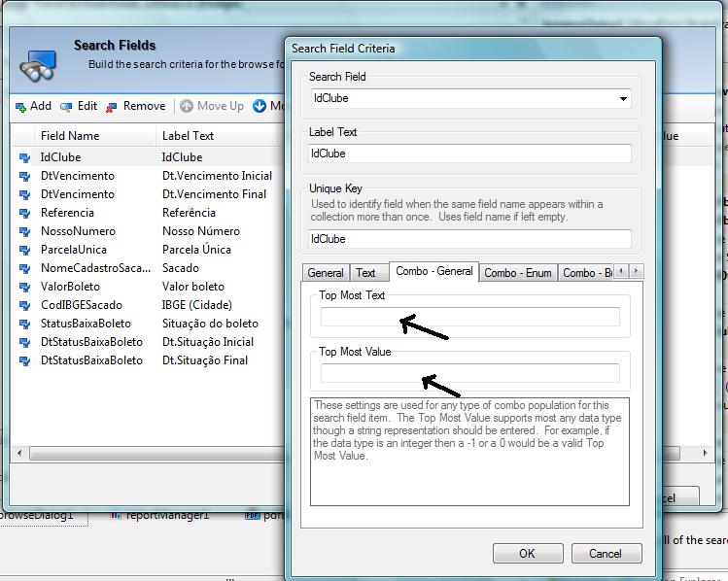Click the ValorBoleto row icon
Image resolution: width=728 pixels, height=581 pixels.
point(24,287)
